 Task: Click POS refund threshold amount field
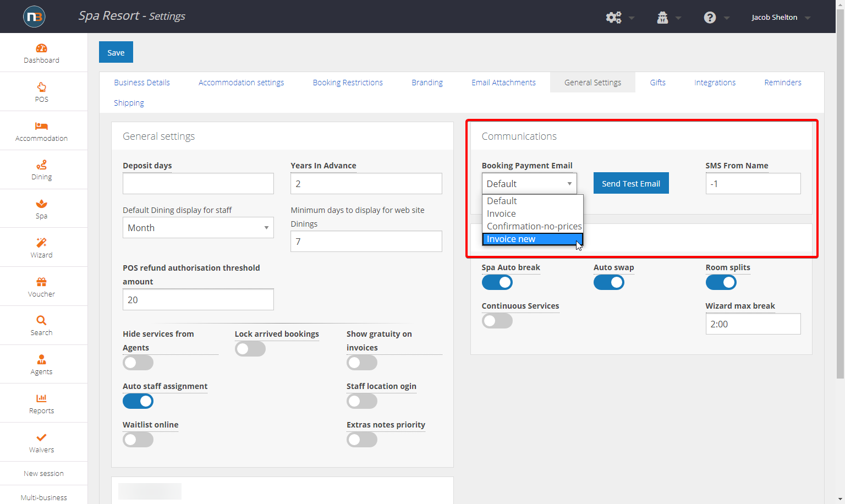(x=198, y=300)
